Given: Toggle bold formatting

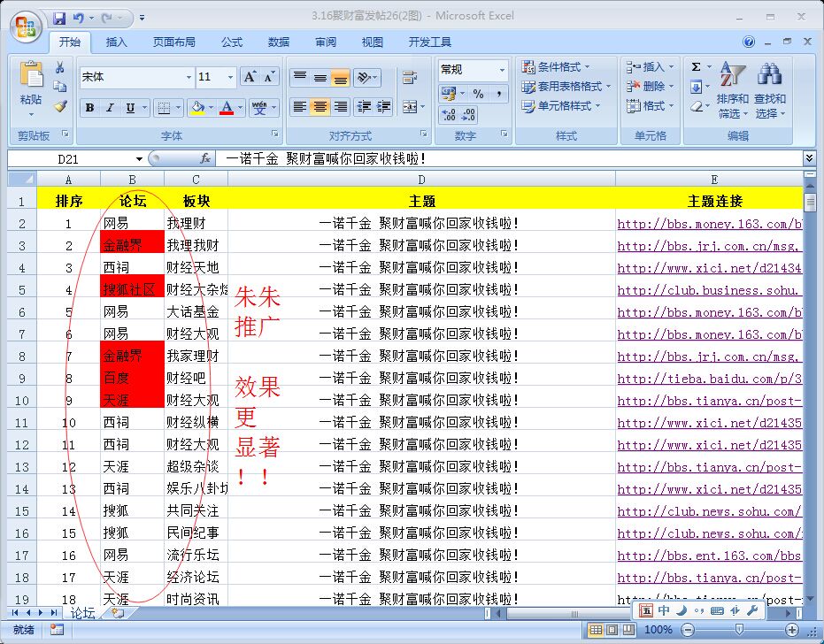Looking at the screenshot, I should [x=90, y=108].
